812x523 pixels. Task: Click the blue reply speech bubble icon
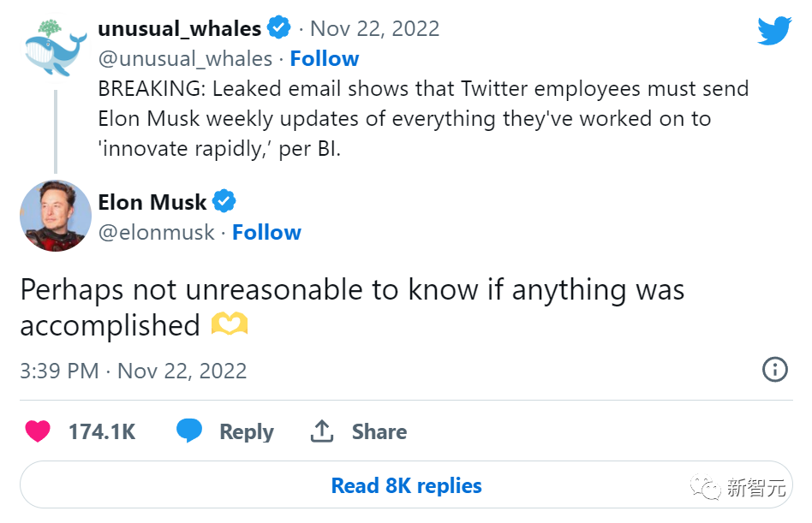point(189,431)
